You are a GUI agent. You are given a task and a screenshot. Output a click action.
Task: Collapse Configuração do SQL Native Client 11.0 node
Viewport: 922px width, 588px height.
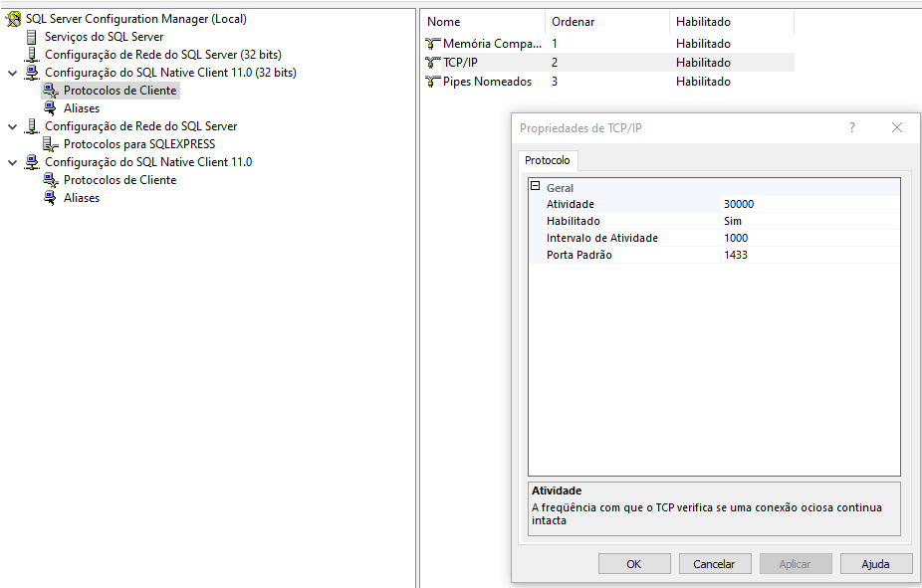(12, 163)
